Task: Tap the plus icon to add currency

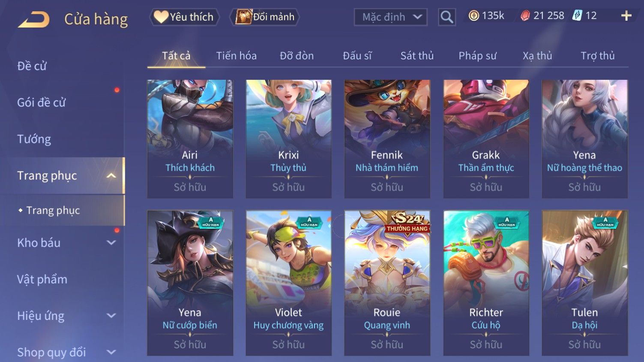Action: click(x=626, y=16)
